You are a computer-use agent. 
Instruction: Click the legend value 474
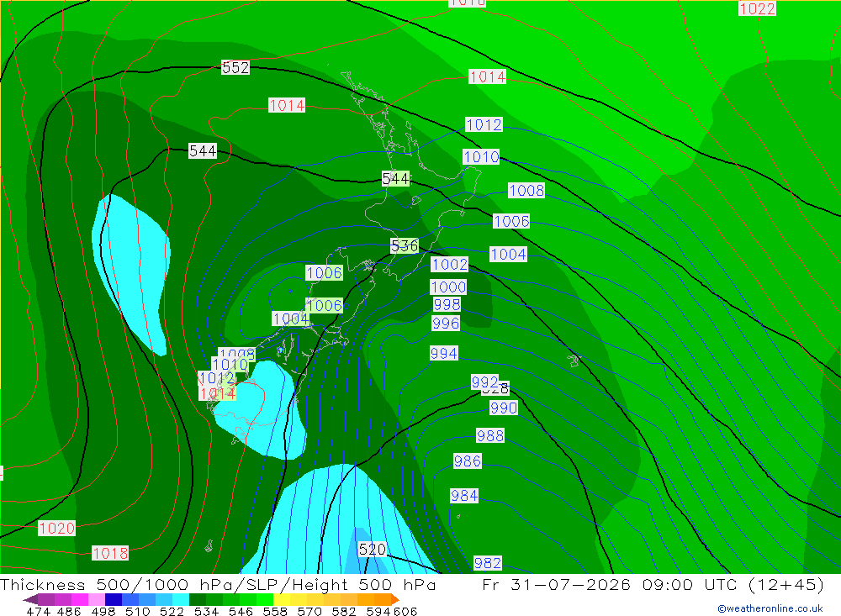click(x=38, y=611)
